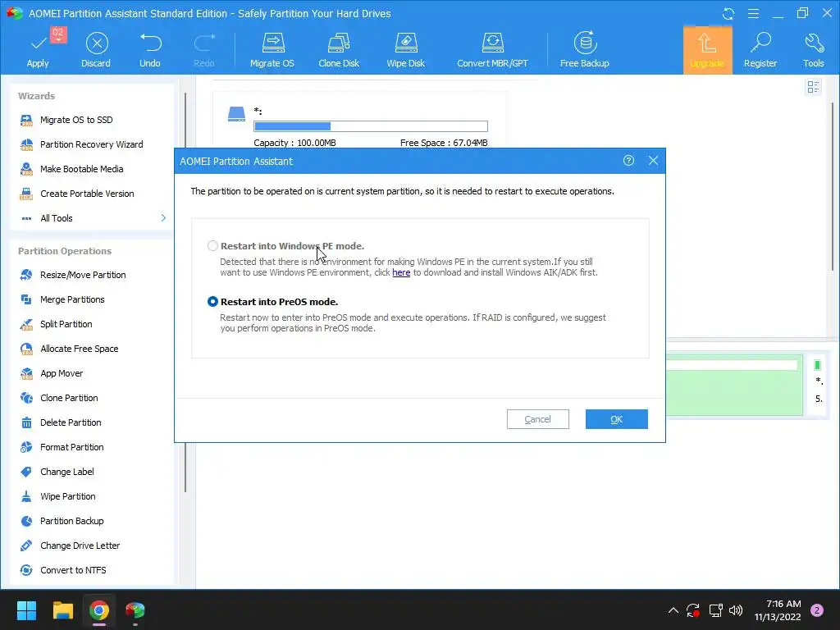Confirm dialog with OK button
This screenshot has height=630, width=840.
point(617,419)
